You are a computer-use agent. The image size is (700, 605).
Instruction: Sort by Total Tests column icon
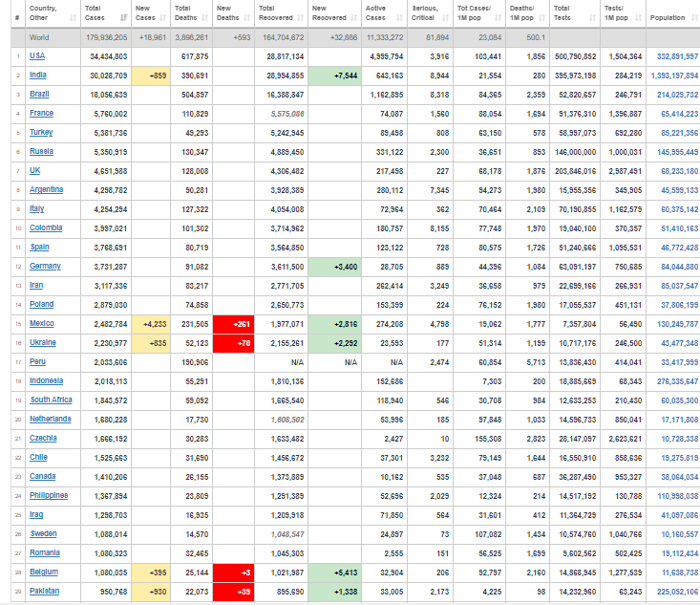coord(592,18)
